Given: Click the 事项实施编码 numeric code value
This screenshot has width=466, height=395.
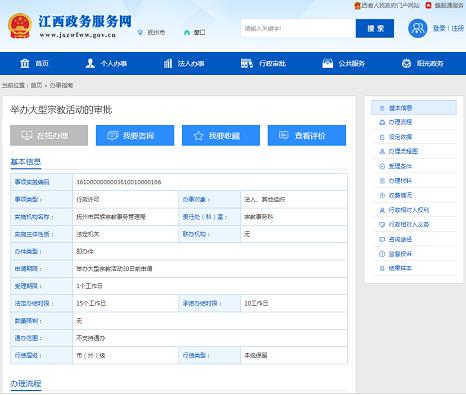Looking at the screenshot, I should pyautogui.click(x=119, y=182).
